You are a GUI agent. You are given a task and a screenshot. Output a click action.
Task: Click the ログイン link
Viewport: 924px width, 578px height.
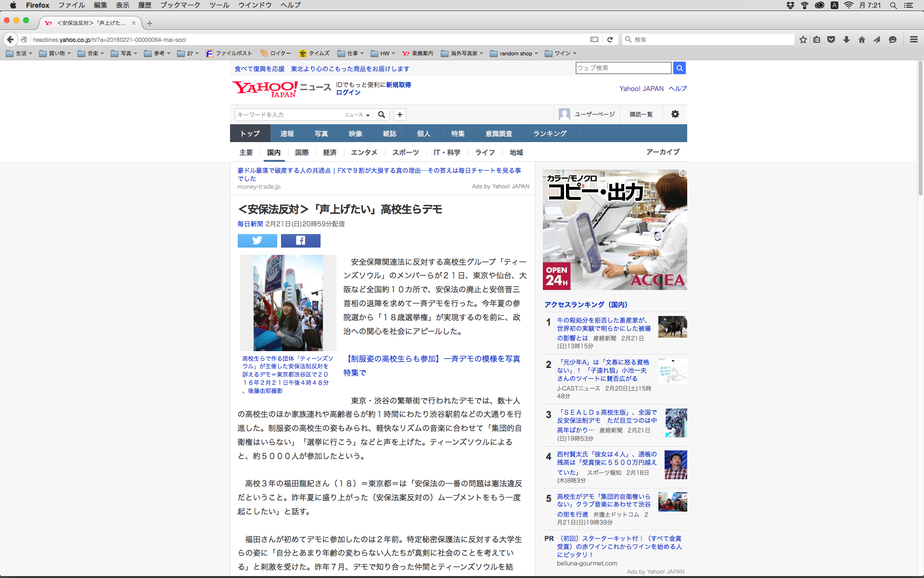click(x=348, y=92)
